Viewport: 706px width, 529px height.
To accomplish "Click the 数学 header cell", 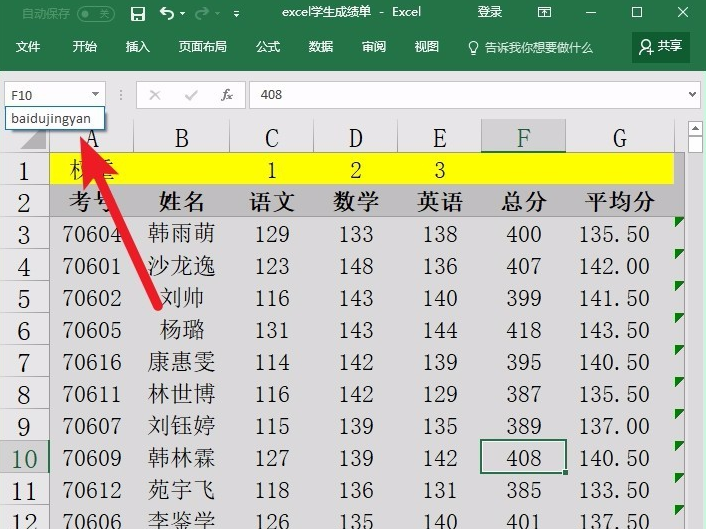I will [356, 201].
